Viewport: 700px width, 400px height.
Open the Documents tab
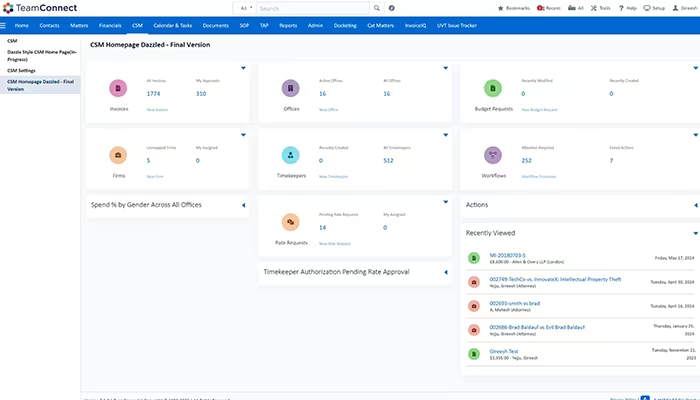tap(216, 25)
